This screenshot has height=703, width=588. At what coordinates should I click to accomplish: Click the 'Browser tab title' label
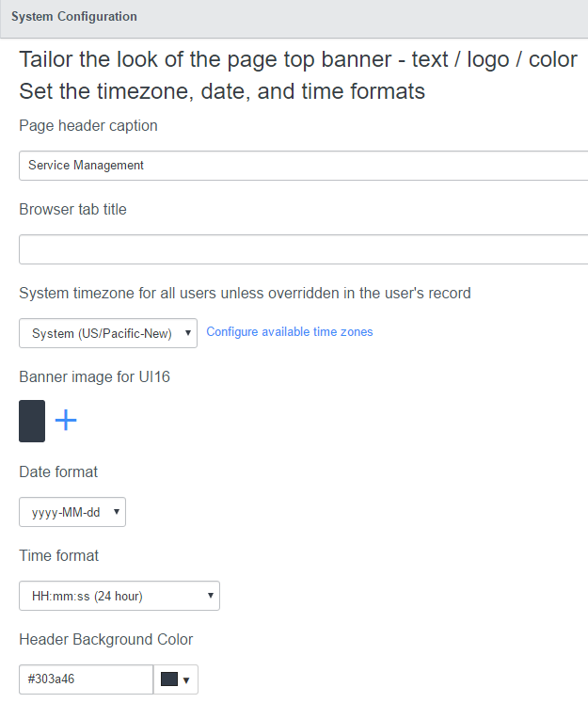[x=72, y=210]
